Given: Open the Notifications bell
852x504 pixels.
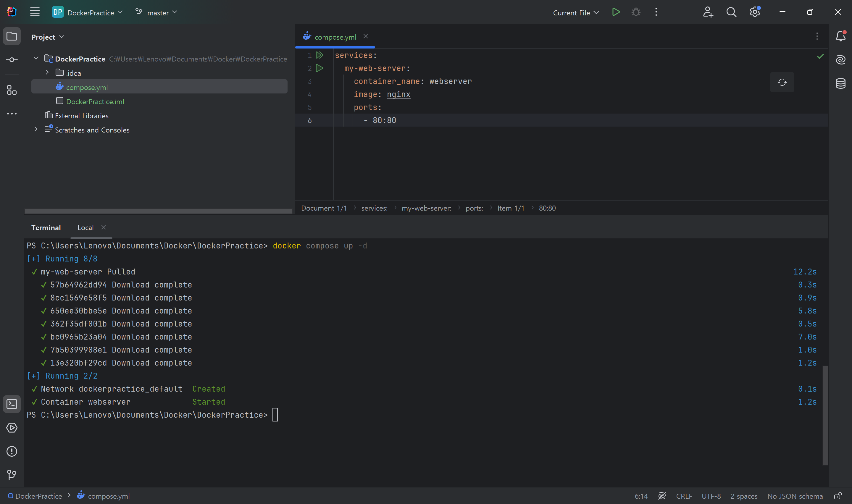Looking at the screenshot, I should pos(840,36).
